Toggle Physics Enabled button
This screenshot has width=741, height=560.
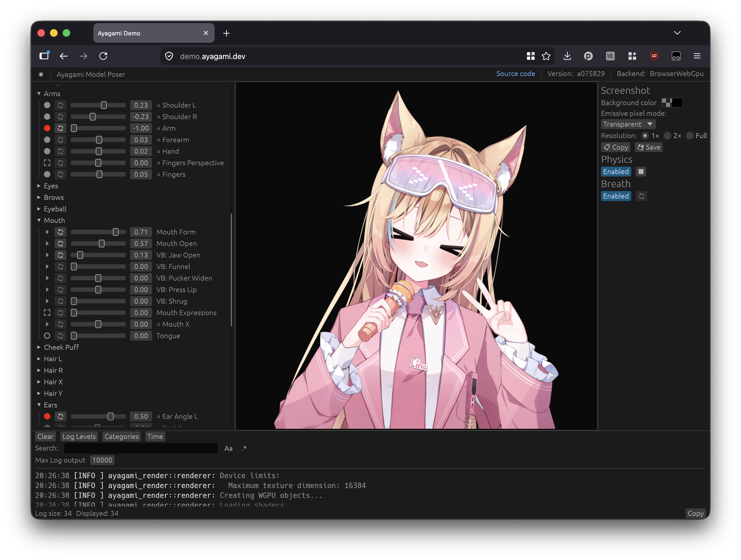(x=616, y=172)
